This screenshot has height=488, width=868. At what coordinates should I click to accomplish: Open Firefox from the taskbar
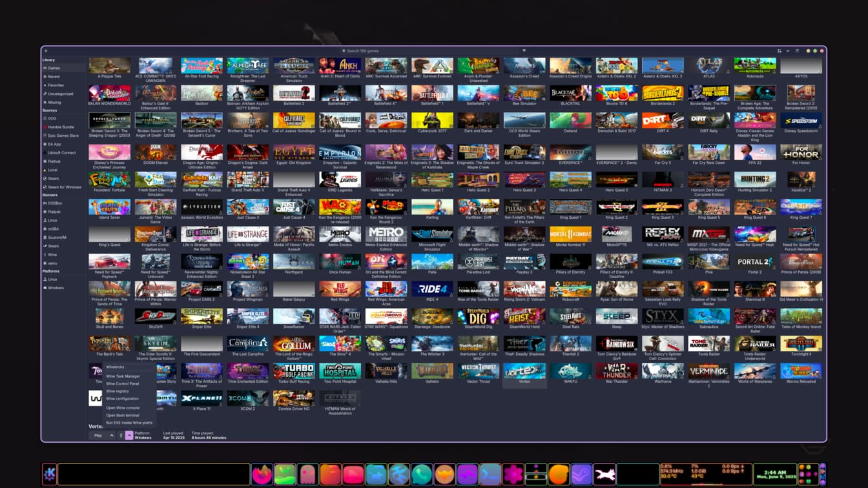click(x=262, y=474)
